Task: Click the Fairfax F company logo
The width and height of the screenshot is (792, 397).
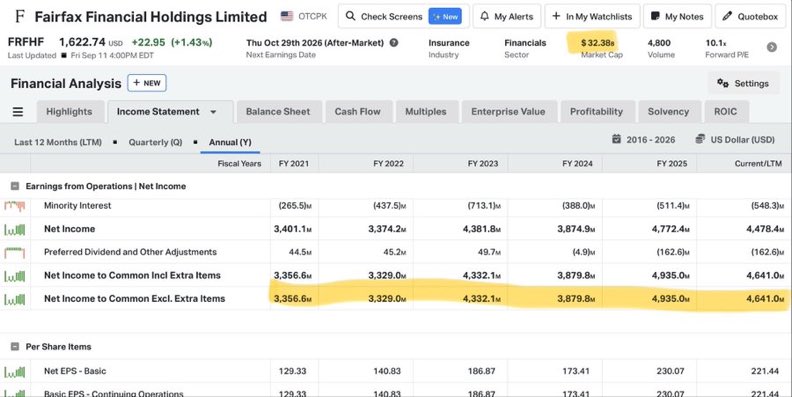Action: pos(20,16)
